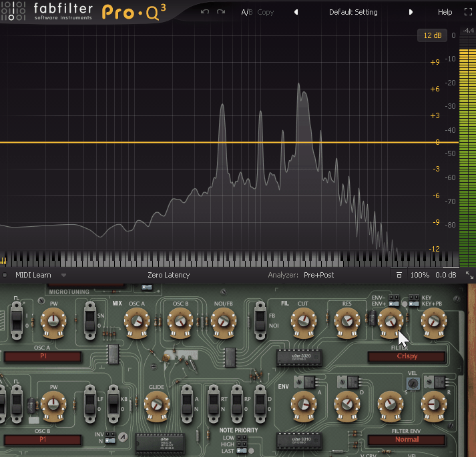Viewport: 476px width, 457px height.
Task: Set the KEY/KEY+PB jumper
Action: [414, 300]
